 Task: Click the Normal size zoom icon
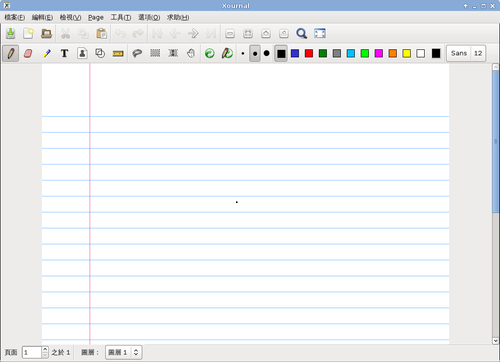click(284, 33)
